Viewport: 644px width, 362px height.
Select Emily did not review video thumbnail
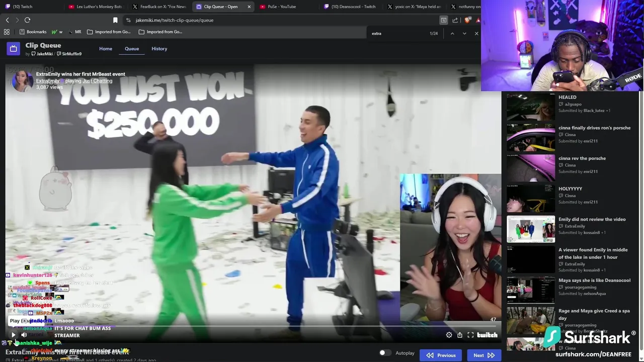tap(531, 229)
